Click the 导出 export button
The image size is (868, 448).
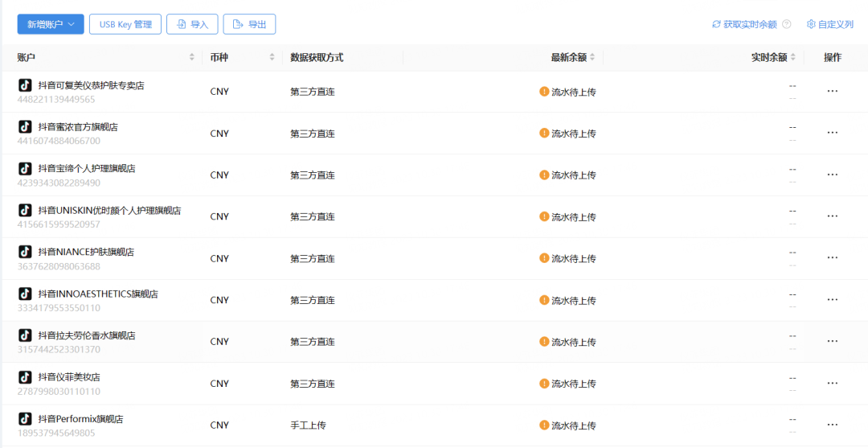pos(249,24)
